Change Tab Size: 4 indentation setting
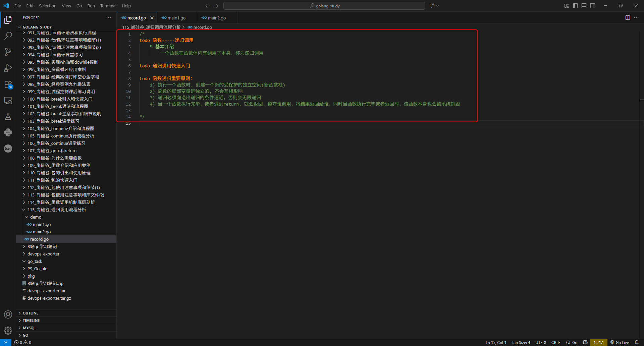644x346 pixels. coord(521,342)
